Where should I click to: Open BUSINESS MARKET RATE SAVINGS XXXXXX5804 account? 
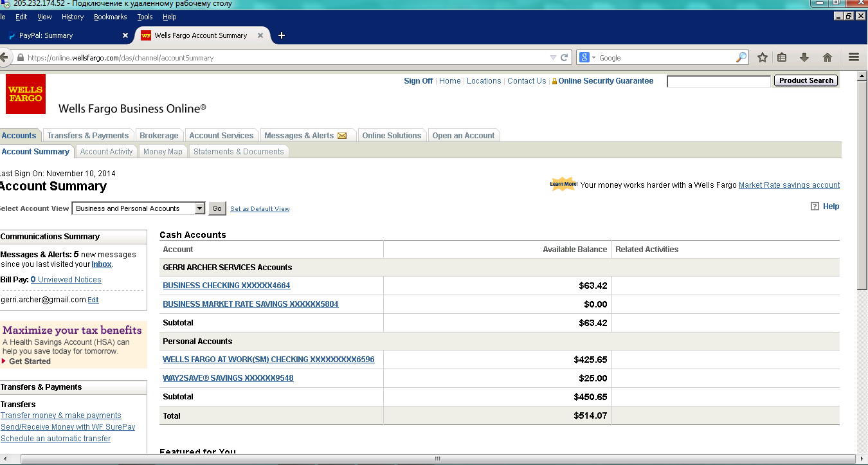point(250,304)
